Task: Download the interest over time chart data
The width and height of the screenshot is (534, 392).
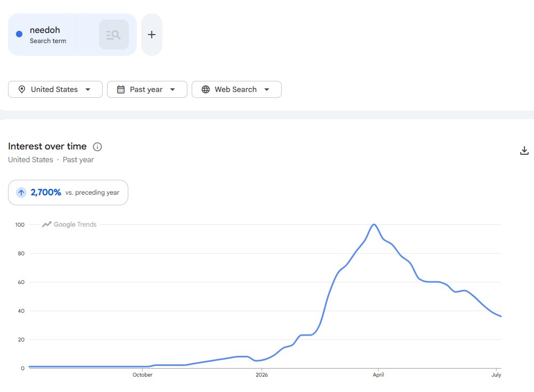Action: tap(524, 151)
